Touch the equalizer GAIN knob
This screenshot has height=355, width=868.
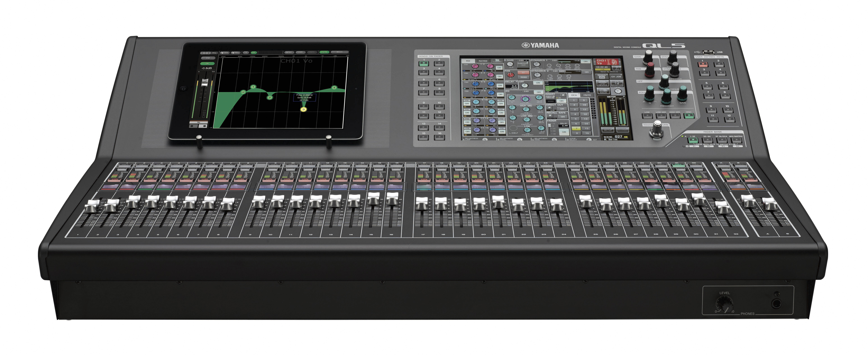682,93
